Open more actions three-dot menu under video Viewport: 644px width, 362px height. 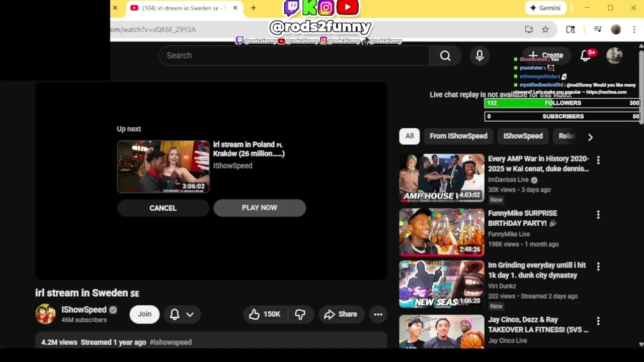coord(378,314)
